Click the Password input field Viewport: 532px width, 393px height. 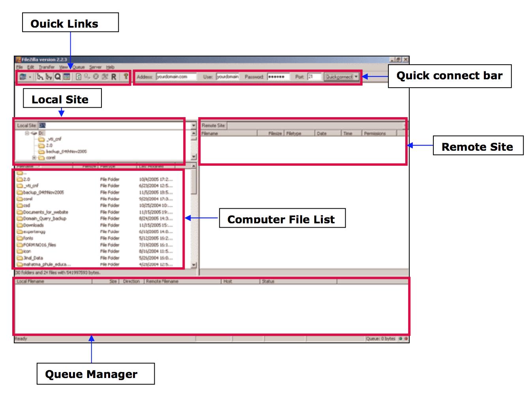pos(278,77)
